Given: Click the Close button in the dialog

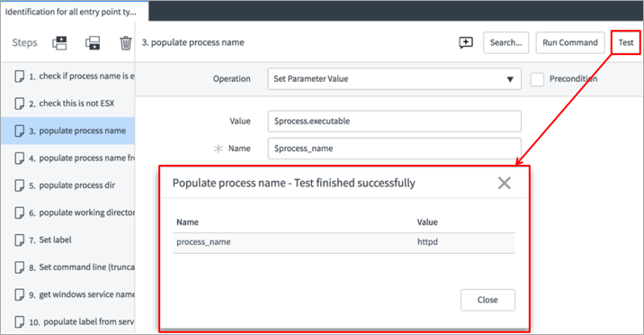Looking at the screenshot, I should 487,300.
